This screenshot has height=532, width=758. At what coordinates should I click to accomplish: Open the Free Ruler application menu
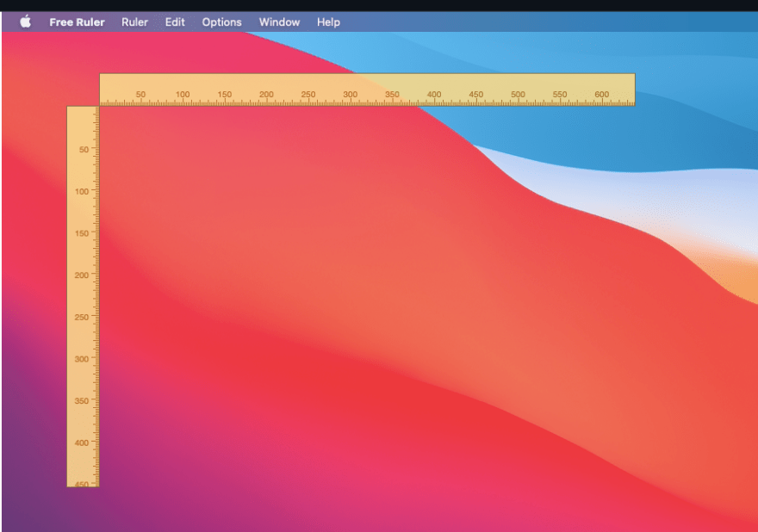tap(77, 22)
